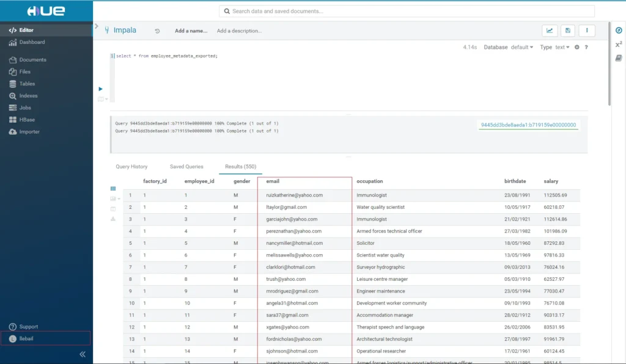Screen dimensions: 626x364
Task: Open the editor three-dot more menu
Action: pyautogui.click(x=587, y=31)
